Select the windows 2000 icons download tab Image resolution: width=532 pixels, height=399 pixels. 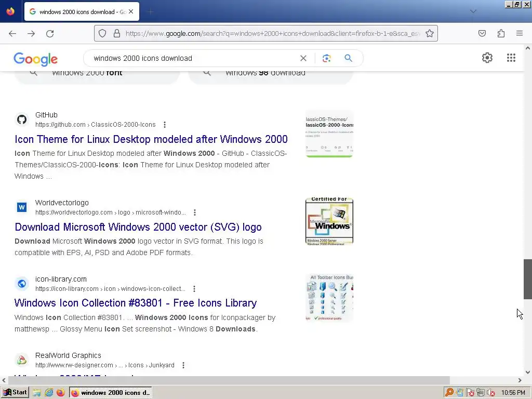(82, 11)
